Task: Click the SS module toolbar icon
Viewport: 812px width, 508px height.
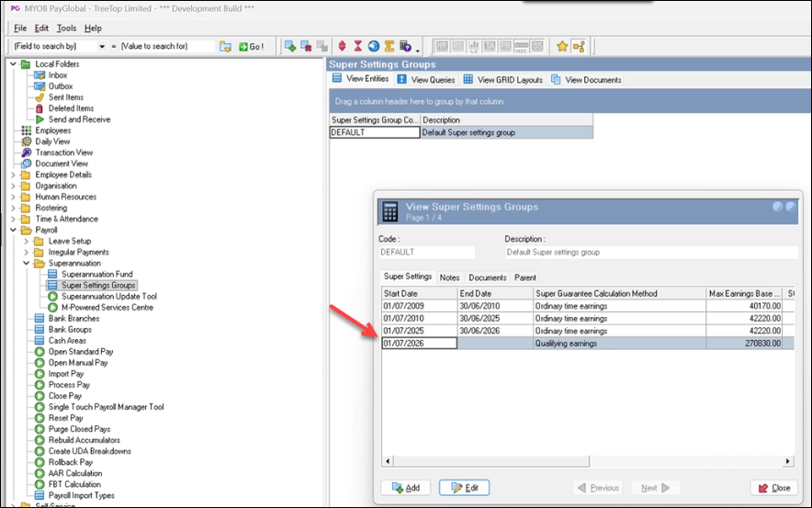Action: [x=537, y=46]
